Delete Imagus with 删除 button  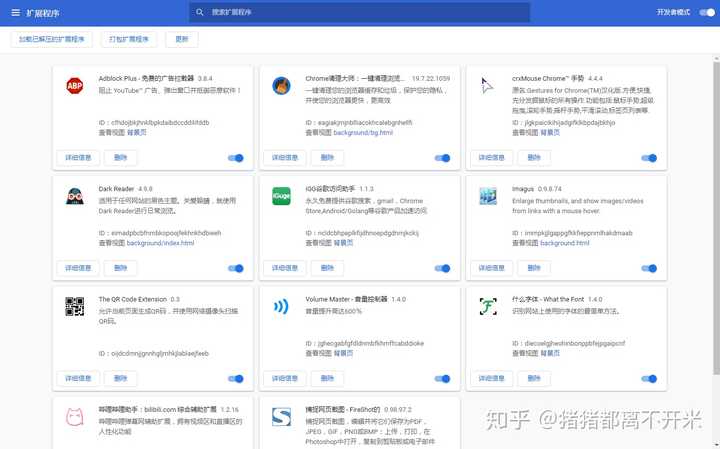[x=534, y=268]
